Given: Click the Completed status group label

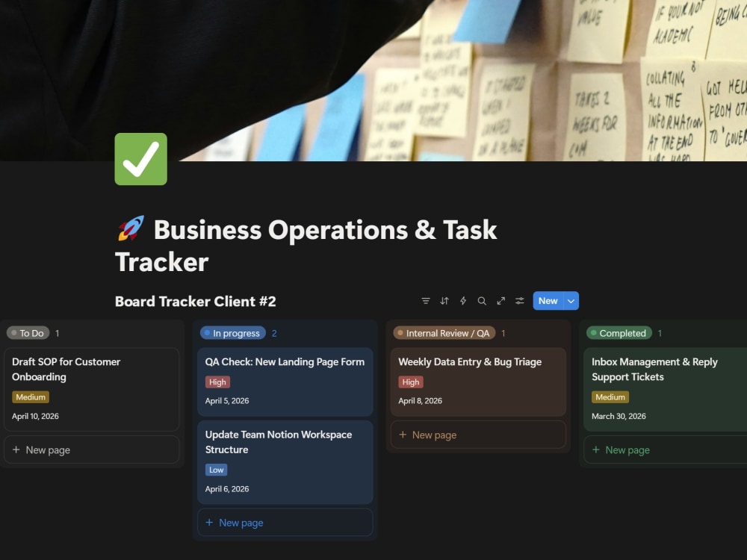Looking at the screenshot, I should coord(619,333).
